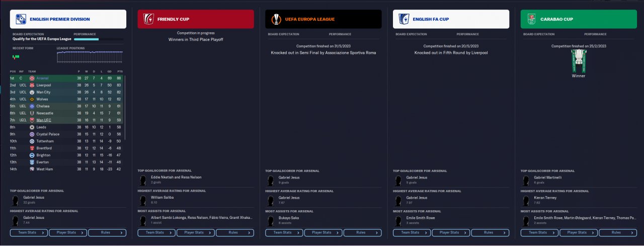Click the Brentford club badge
Image resolution: width=644 pixels, height=246 pixels.
32,148
